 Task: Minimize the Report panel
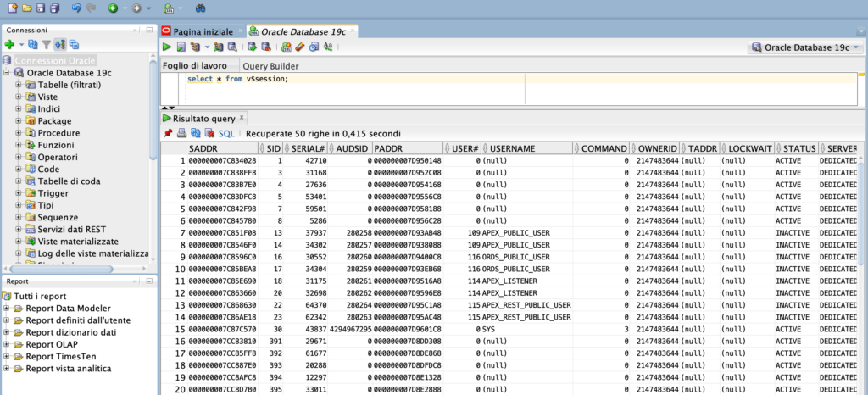149,281
